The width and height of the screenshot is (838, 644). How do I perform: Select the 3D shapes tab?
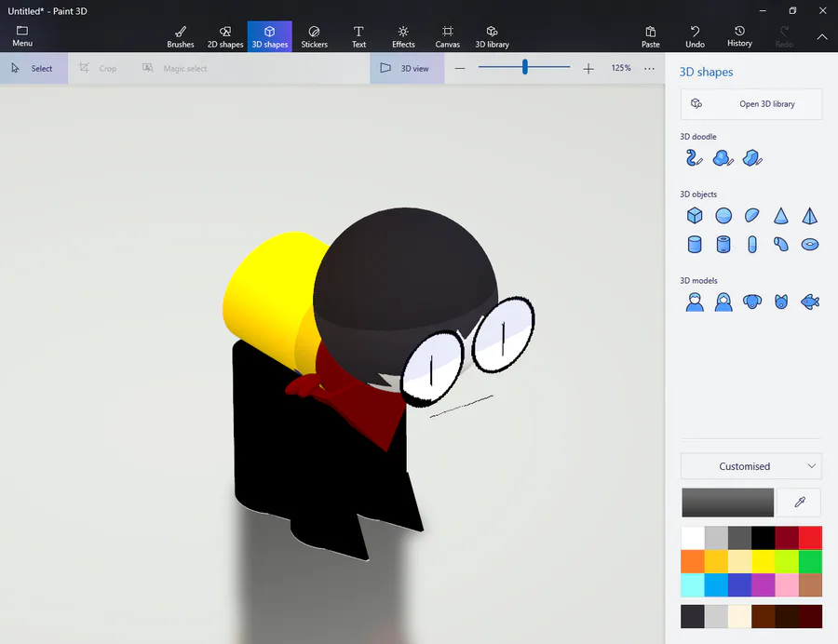pos(270,37)
